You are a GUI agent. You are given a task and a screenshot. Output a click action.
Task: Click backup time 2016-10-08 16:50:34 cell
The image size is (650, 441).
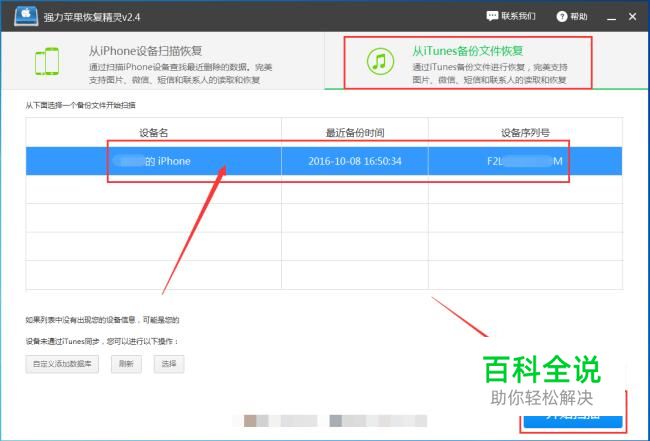pyautogui.click(x=355, y=161)
